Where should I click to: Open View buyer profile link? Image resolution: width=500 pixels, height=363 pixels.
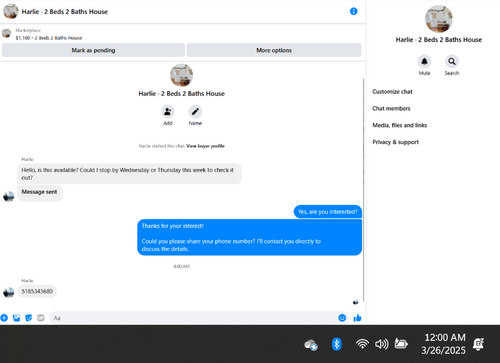pyautogui.click(x=205, y=146)
